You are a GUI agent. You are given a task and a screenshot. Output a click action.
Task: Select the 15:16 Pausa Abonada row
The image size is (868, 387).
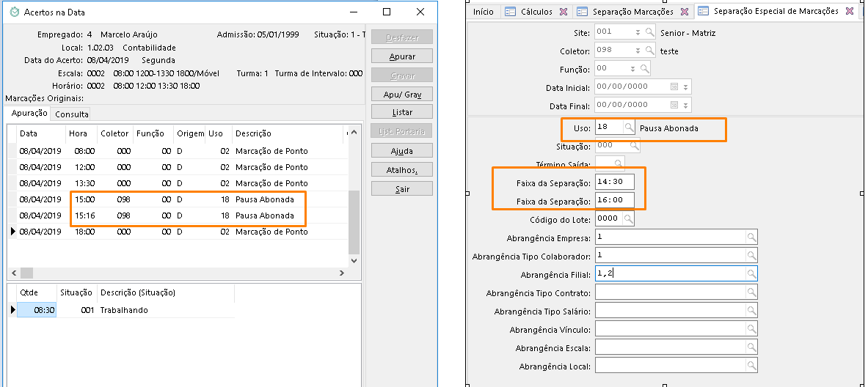click(x=183, y=215)
